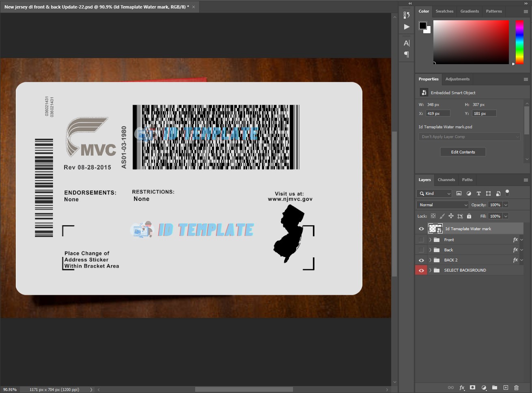
Task: Filter layers by pixel layers icon
Action: click(x=459, y=194)
